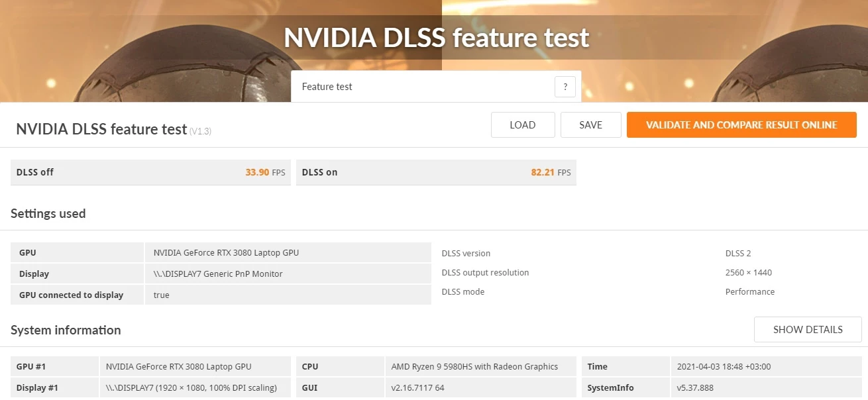The height and width of the screenshot is (400, 868).
Task: Click the GUI label cell
Action: click(x=340, y=387)
